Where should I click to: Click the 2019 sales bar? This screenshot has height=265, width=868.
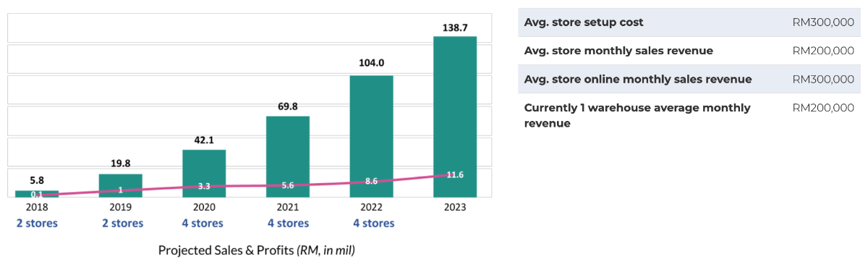coord(120,185)
